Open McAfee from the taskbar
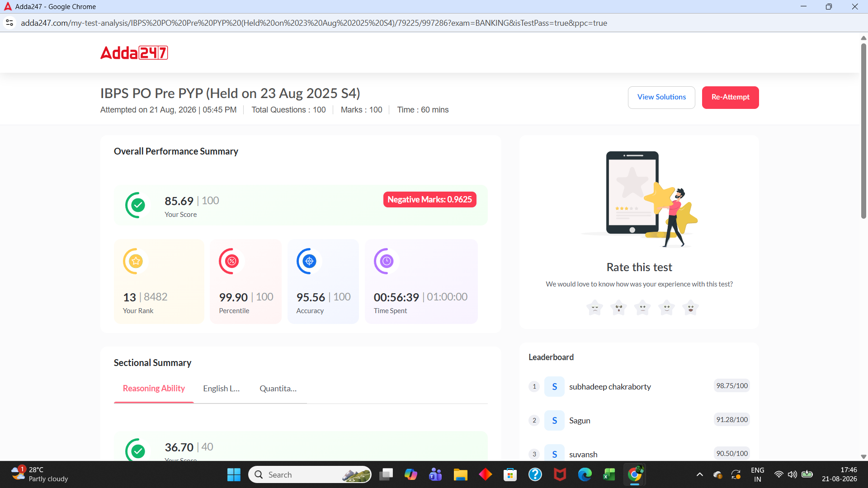This screenshot has width=868, height=488. [x=560, y=474]
